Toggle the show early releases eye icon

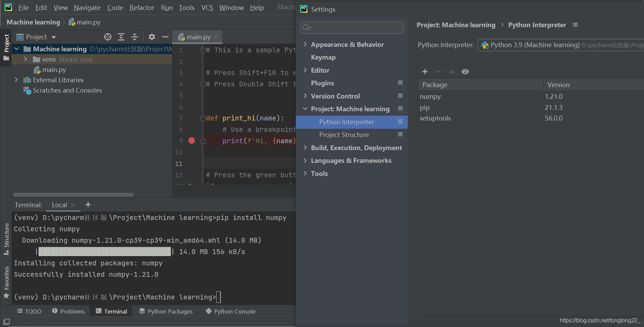point(465,72)
